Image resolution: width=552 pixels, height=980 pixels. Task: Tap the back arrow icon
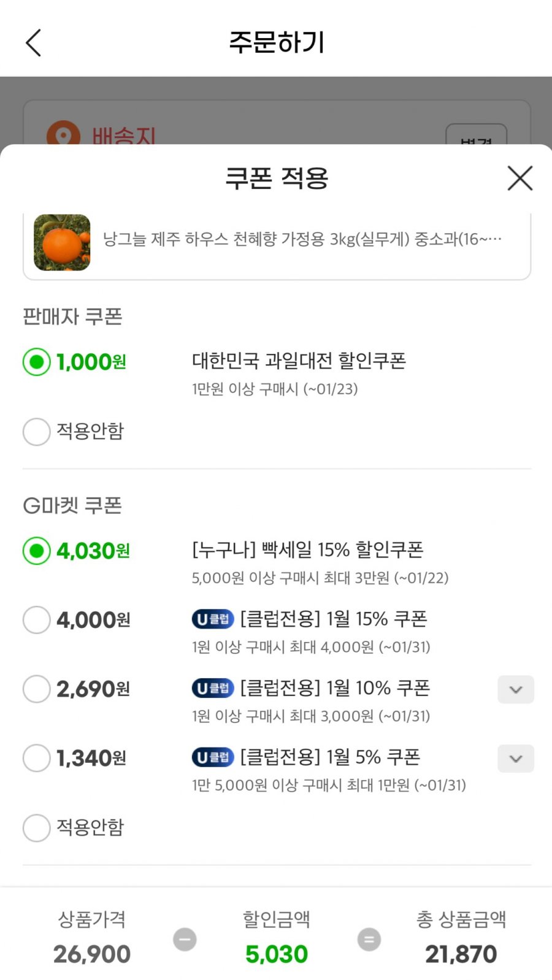coord(34,43)
